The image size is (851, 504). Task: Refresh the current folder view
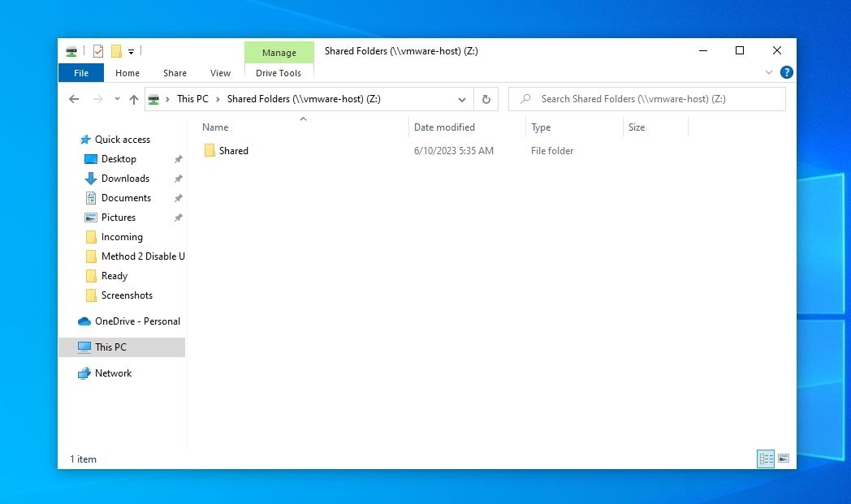click(x=486, y=99)
